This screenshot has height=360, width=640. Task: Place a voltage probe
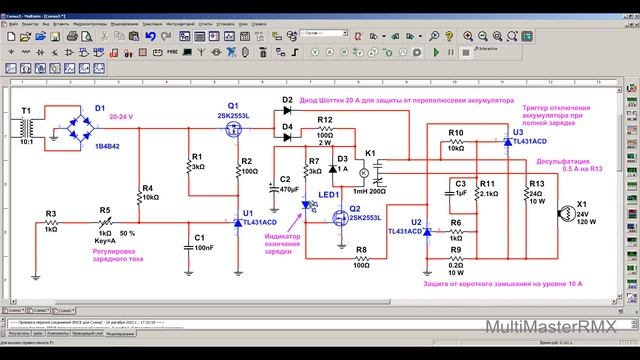(x=315, y=52)
